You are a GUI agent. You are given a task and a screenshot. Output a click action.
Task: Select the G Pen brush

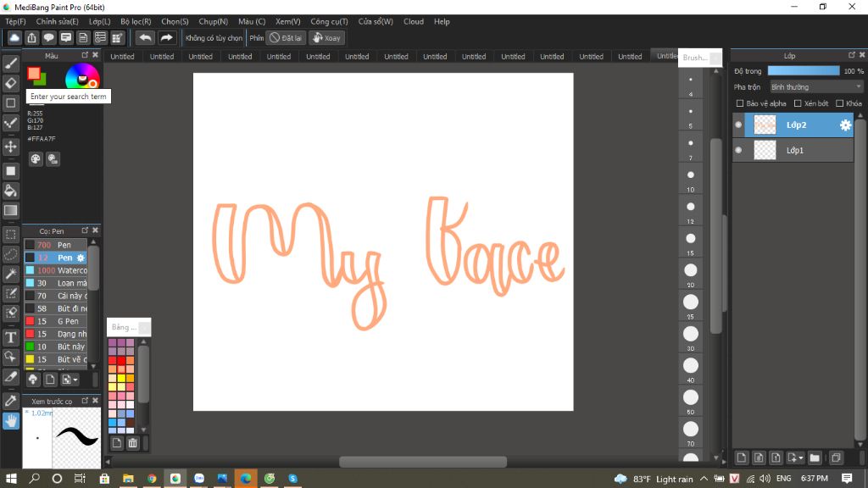pyautogui.click(x=56, y=321)
